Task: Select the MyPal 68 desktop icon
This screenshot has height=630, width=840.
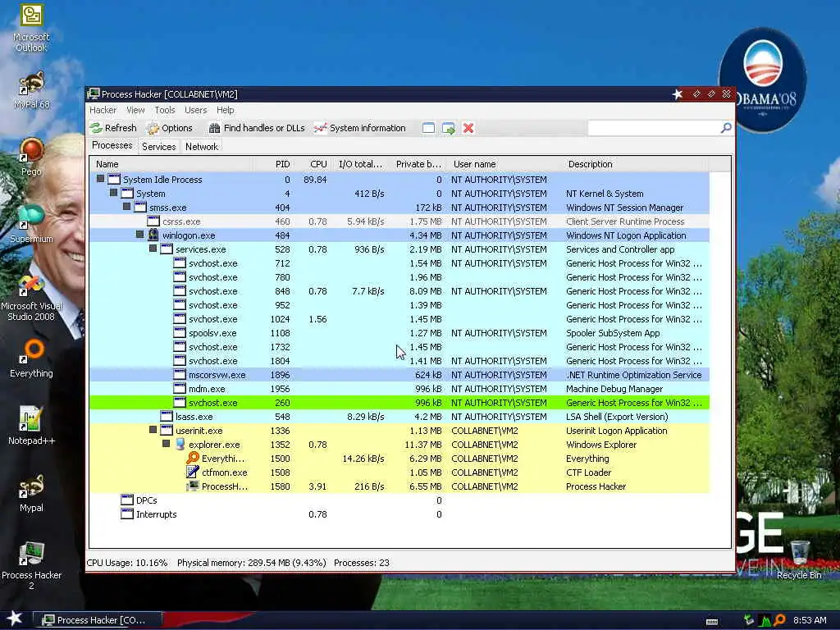Action: pos(31,90)
